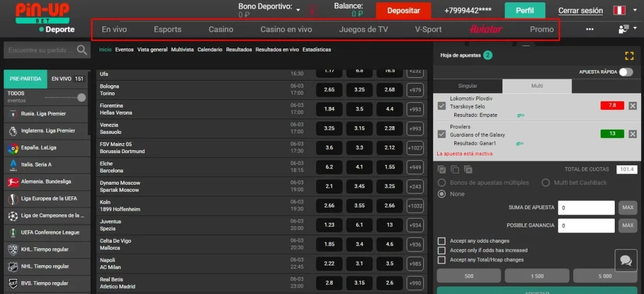This screenshot has height=294, width=644.
Task: Expand the bet slip to fullscreen
Action: [629, 56]
